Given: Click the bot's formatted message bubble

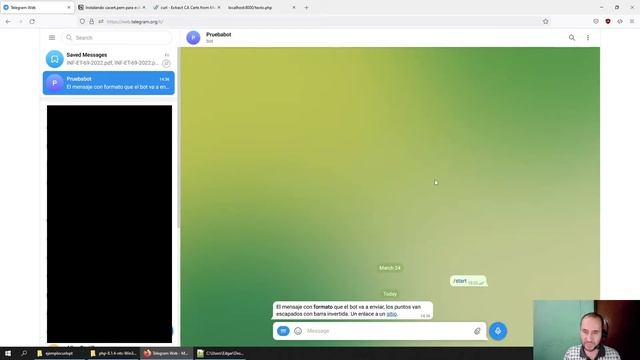Looking at the screenshot, I should pyautogui.click(x=353, y=311).
